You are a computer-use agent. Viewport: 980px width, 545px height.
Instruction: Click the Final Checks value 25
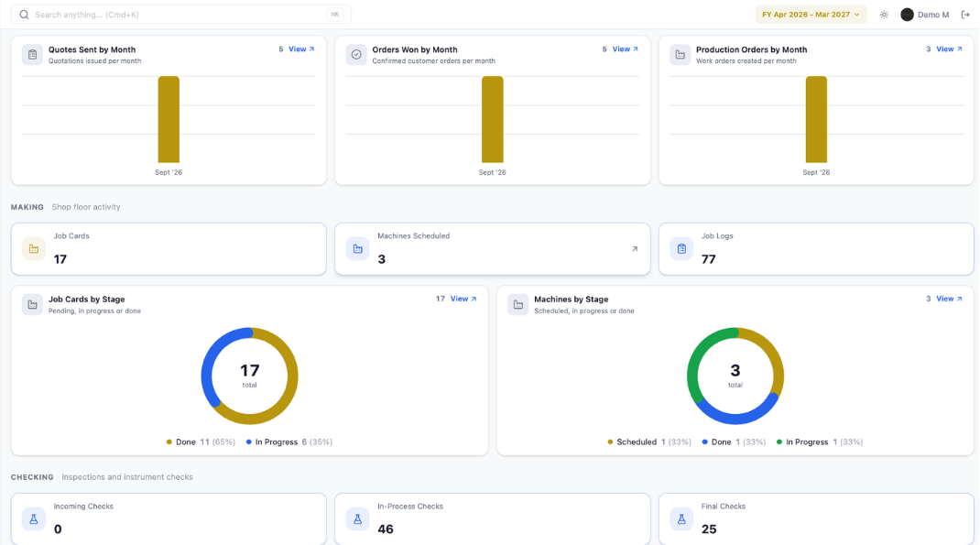709,529
